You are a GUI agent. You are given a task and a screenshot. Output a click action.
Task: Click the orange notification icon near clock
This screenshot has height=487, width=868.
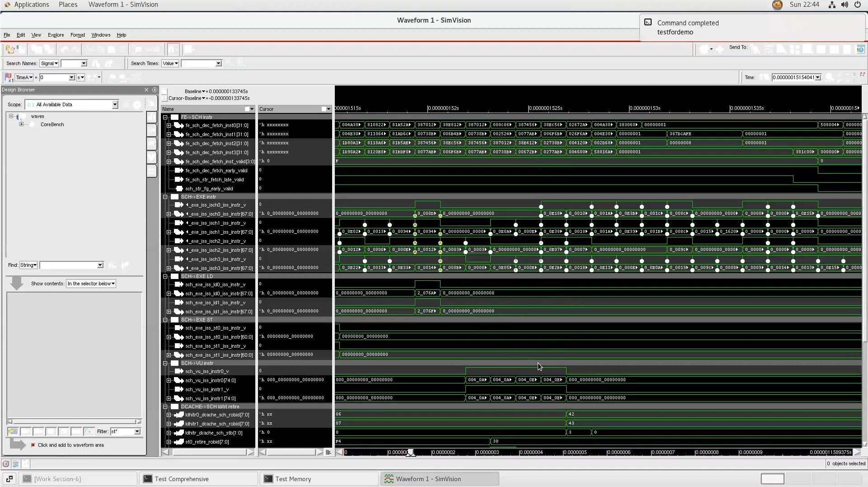coord(777,5)
